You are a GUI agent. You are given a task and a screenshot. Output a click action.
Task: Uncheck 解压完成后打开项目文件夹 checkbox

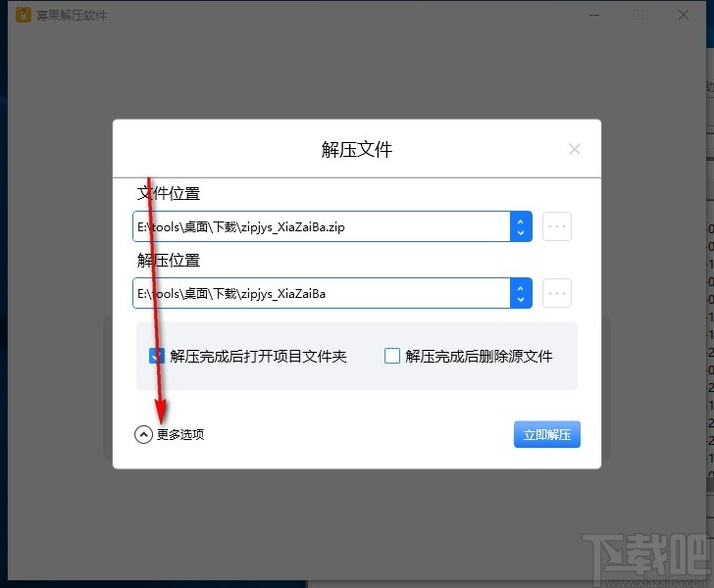pyautogui.click(x=157, y=356)
